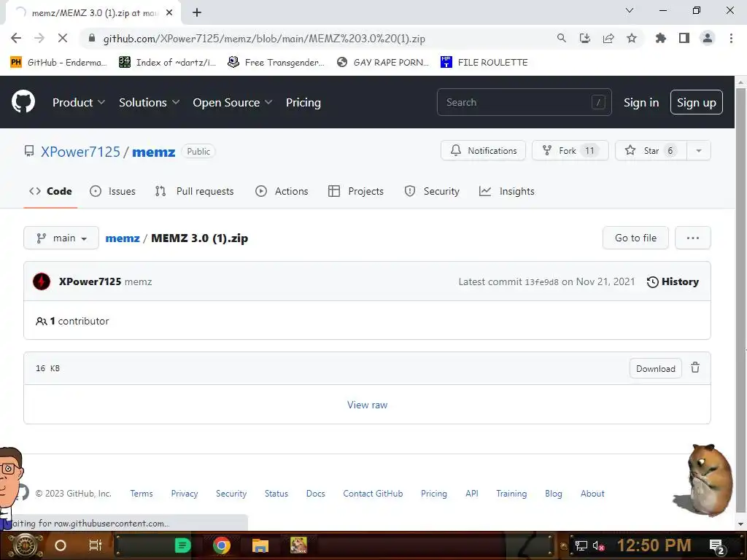Open the notification center icon
This screenshot has width=747, height=560.
tap(717, 546)
